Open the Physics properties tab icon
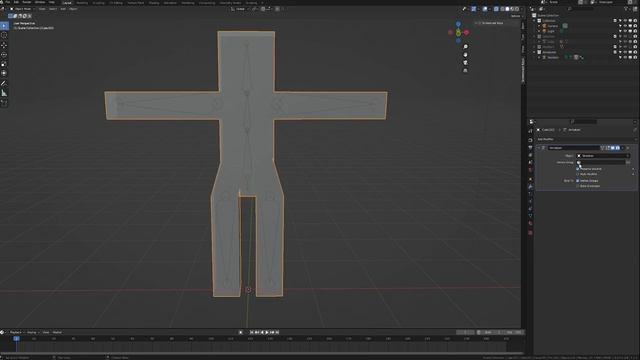 pyautogui.click(x=530, y=201)
